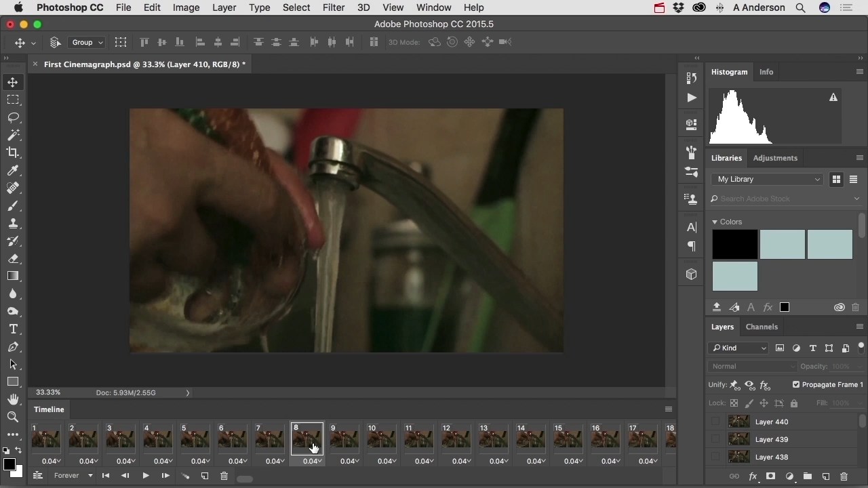Duplicate the selected frames in Timeline
868x488 pixels.
coord(204,476)
